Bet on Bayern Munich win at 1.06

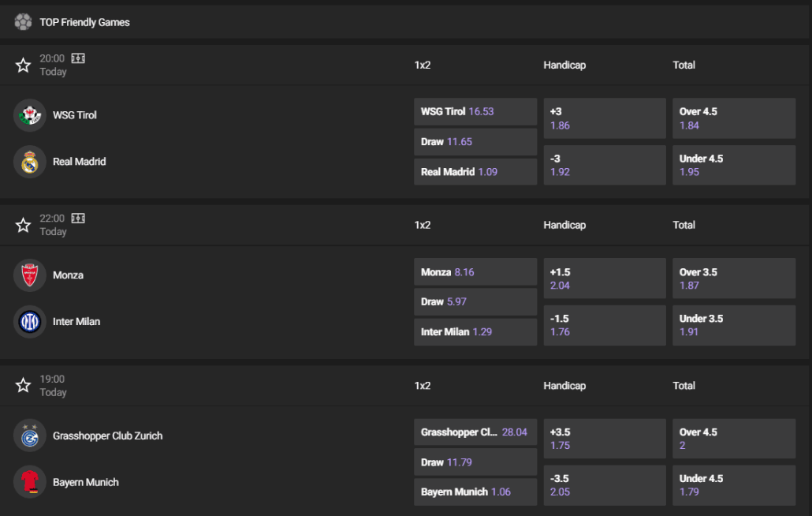click(x=475, y=492)
